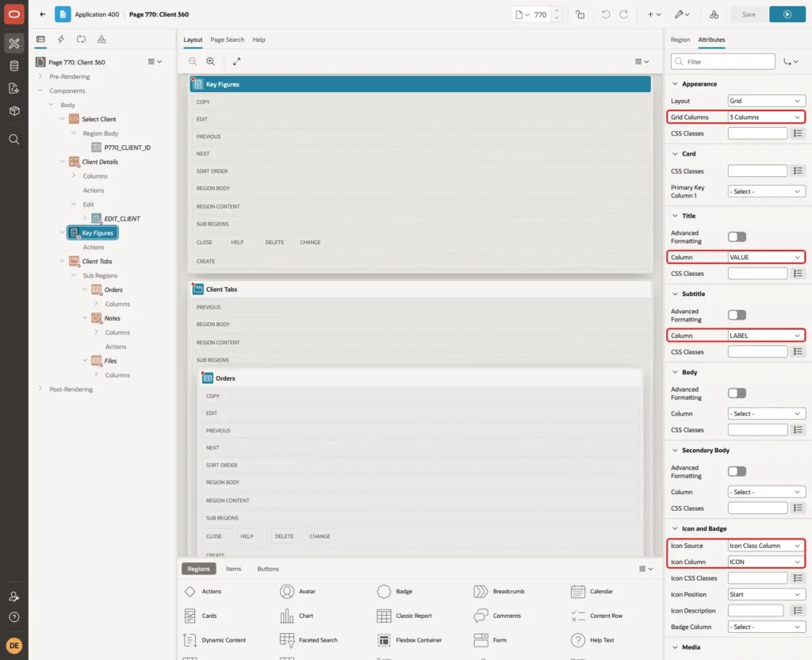
Task: Open the Grid Columns dropdown
Action: [x=766, y=117]
